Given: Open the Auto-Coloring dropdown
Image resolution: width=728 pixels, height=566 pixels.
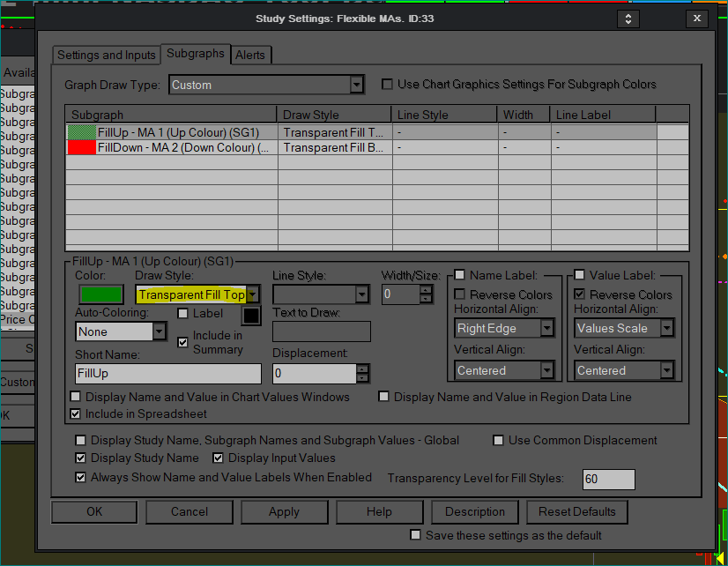Looking at the screenshot, I should point(160,332).
